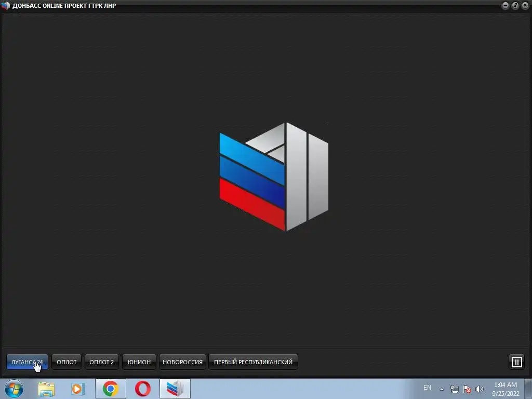Open Action Center flag icon
The height and width of the screenshot is (399, 532).
[x=467, y=389]
